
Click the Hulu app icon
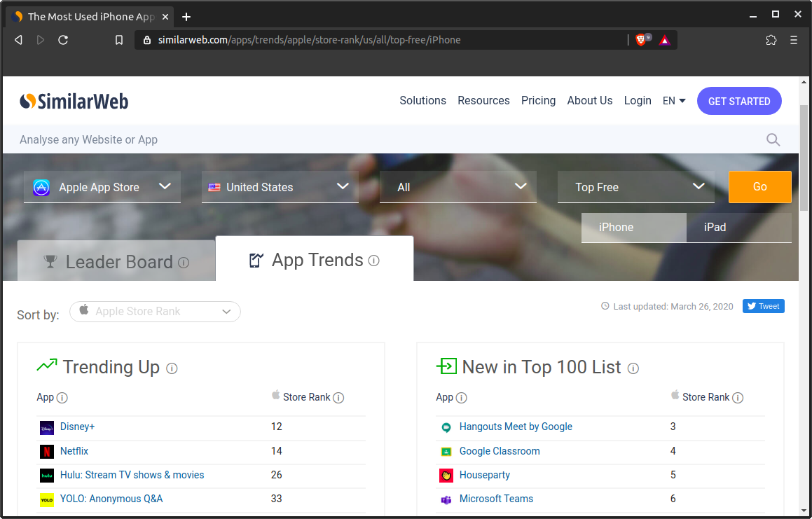(47, 476)
